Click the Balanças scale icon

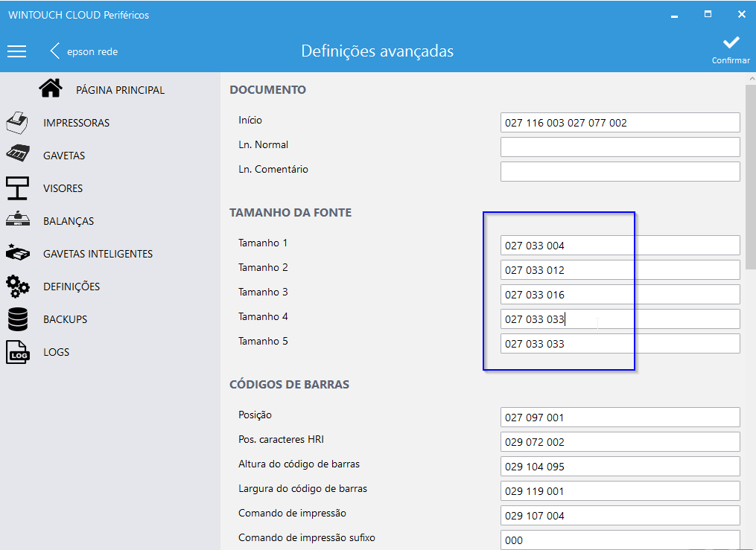coord(18,220)
